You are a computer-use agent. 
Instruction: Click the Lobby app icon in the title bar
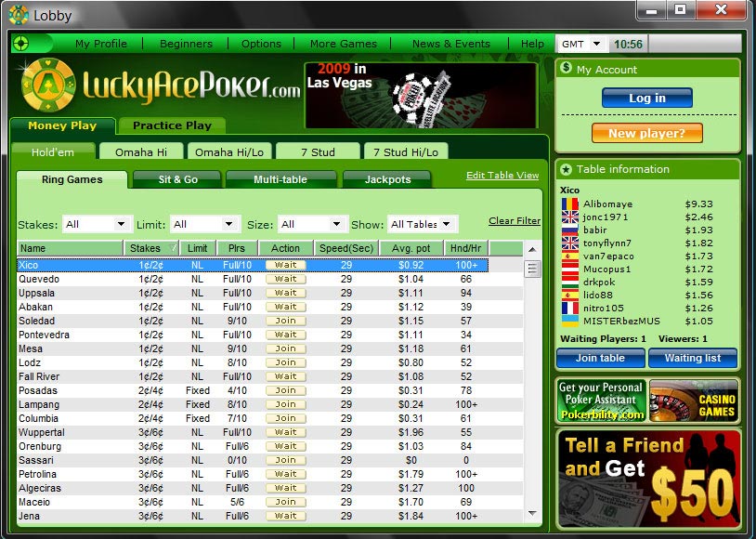tap(19, 16)
